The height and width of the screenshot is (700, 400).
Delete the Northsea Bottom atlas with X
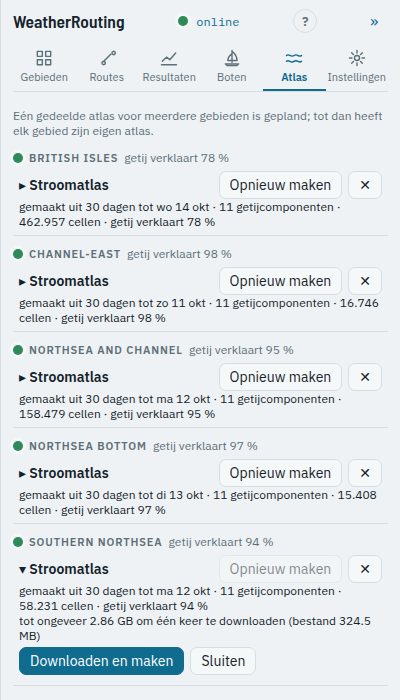[365, 473]
